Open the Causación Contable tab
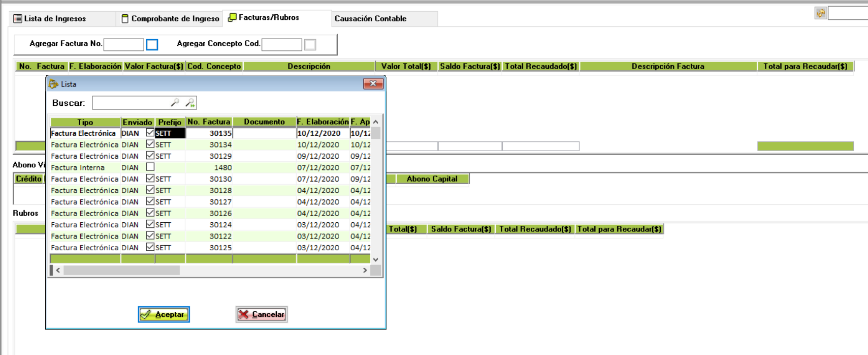 pyautogui.click(x=370, y=19)
